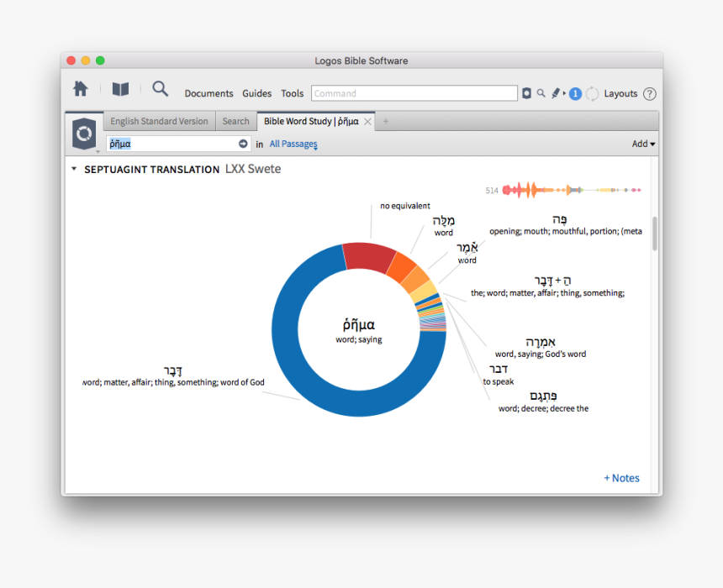Click the 'to speak' chart label

point(498,381)
